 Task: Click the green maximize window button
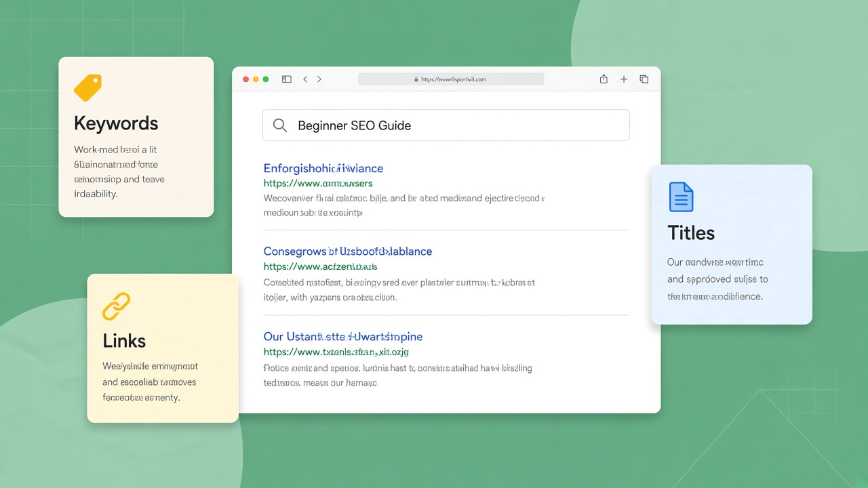[x=266, y=79]
